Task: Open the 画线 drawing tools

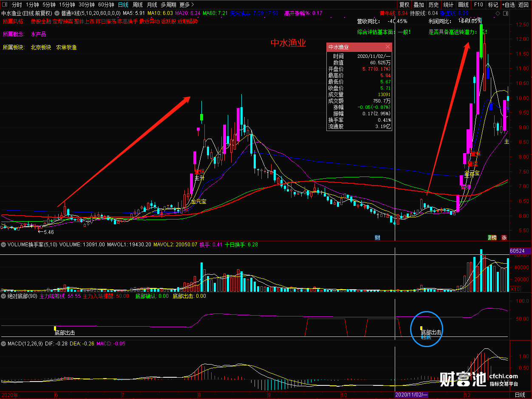Action: 464,5
